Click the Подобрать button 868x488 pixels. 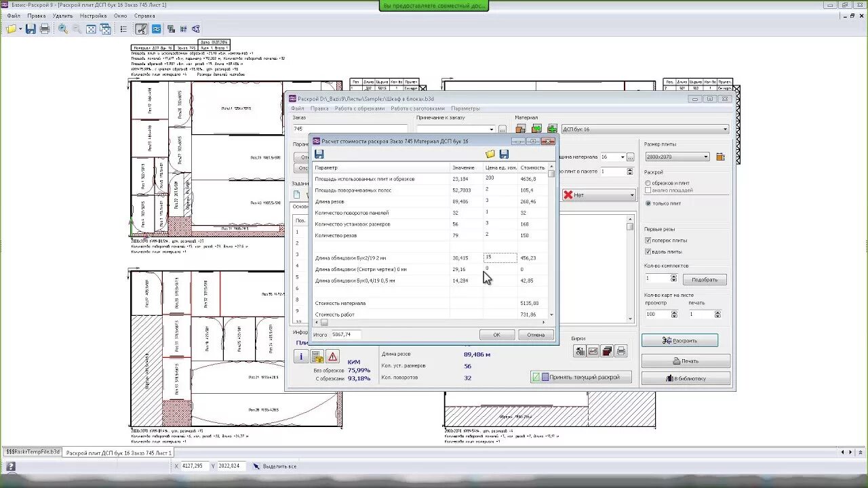705,279
